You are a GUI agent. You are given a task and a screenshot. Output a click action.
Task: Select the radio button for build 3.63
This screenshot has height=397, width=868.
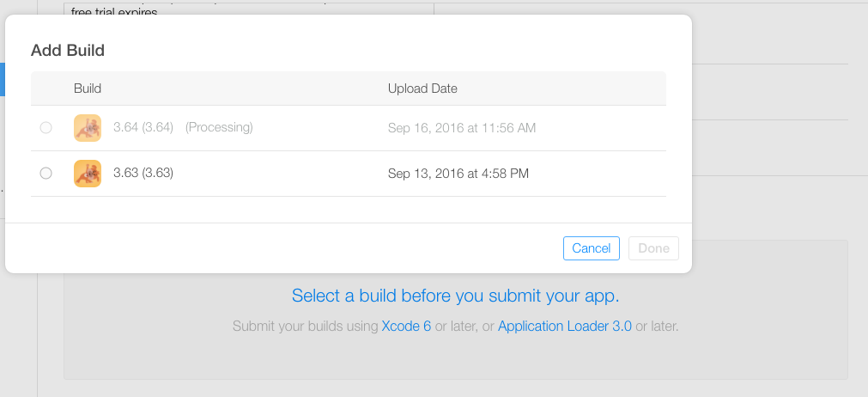tap(46, 174)
